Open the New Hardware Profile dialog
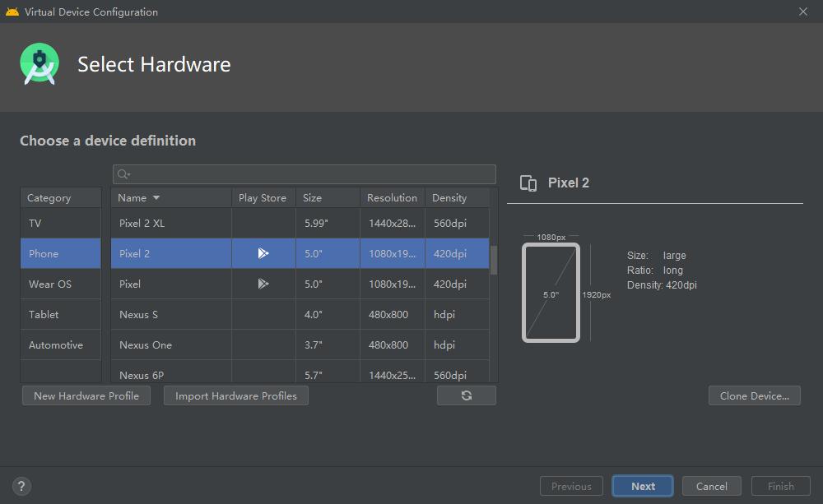Viewport: 823px width, 504px height. (x=86, y=395)
